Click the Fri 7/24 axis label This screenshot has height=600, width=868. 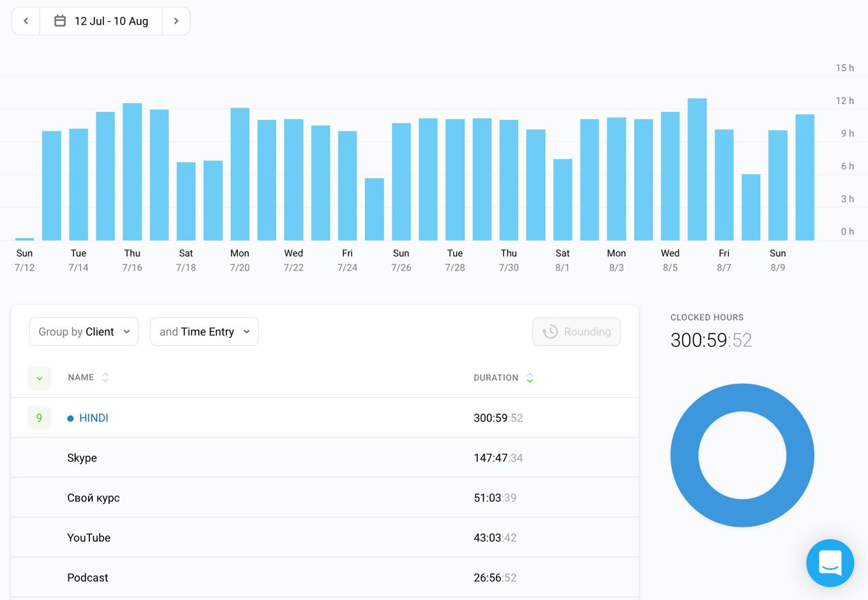(347, 260)
